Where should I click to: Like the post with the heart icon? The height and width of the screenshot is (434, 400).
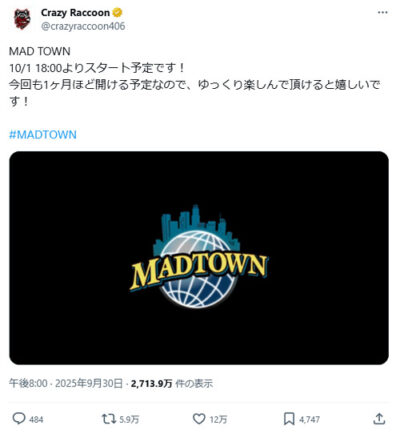199,419
